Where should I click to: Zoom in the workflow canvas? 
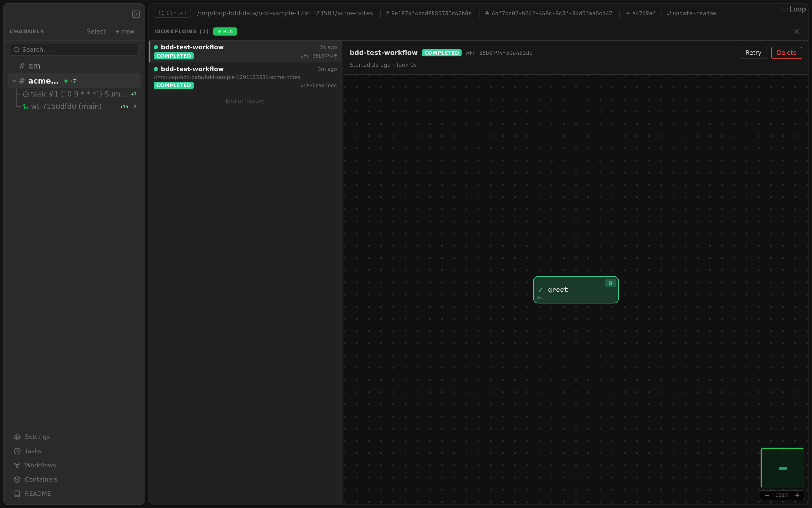pos(797,495)
